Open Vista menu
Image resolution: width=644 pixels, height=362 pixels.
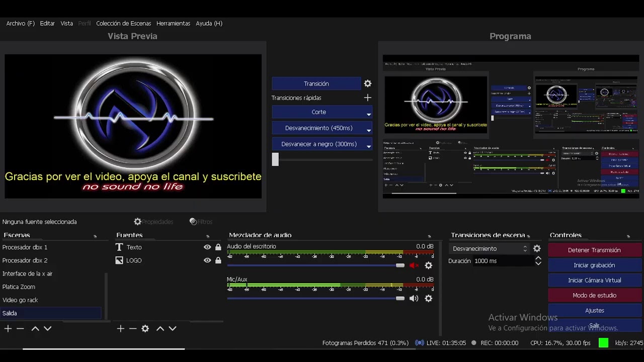click(67, 23)
